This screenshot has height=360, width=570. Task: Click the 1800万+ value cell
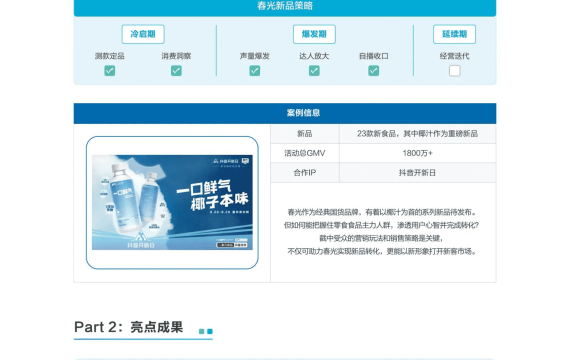point(417,153)
